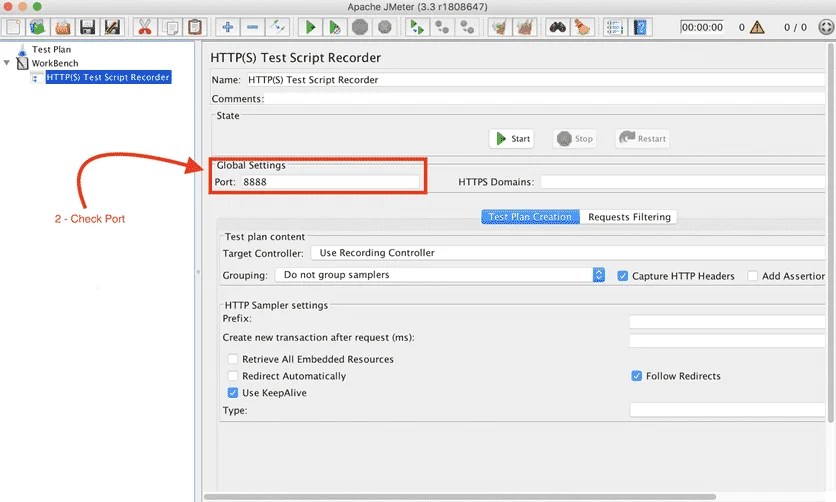
Task: Expand all nodes with plus icon
Action: coord(228,27)
